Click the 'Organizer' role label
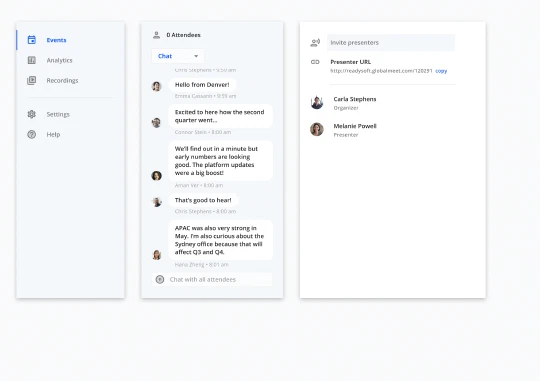This screenshot has width=540, height=381. pyautogui.click(x=346, y=108)
